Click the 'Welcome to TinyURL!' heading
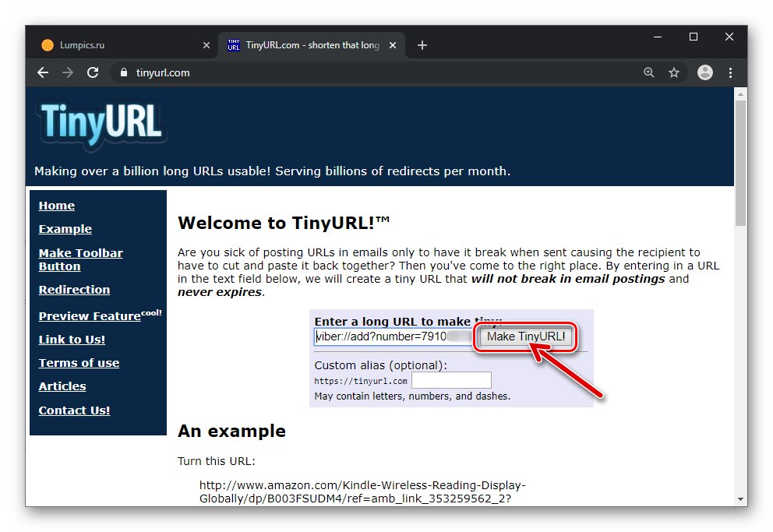Viewport: 773px width, 532px height. click(x=284, y=223)
